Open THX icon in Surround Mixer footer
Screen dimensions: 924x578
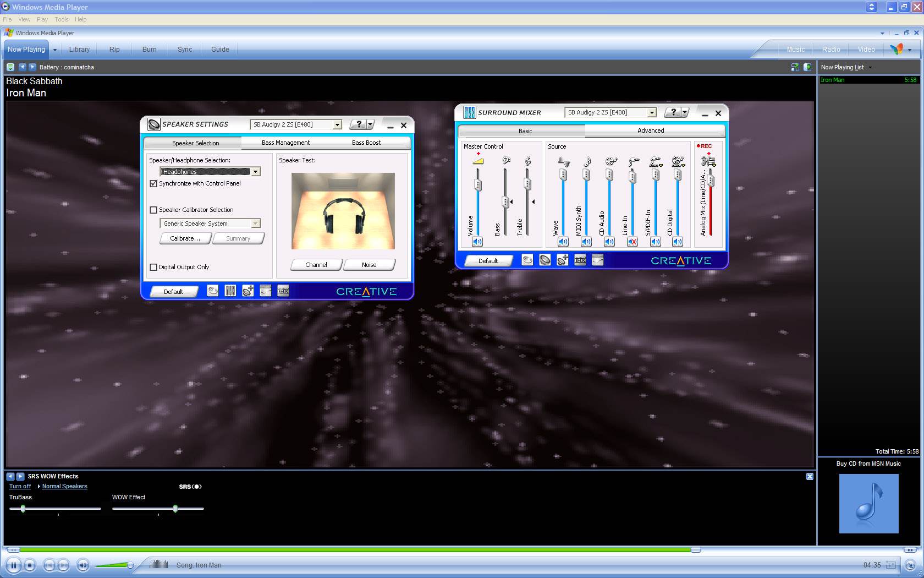click(x=580, y=260)
